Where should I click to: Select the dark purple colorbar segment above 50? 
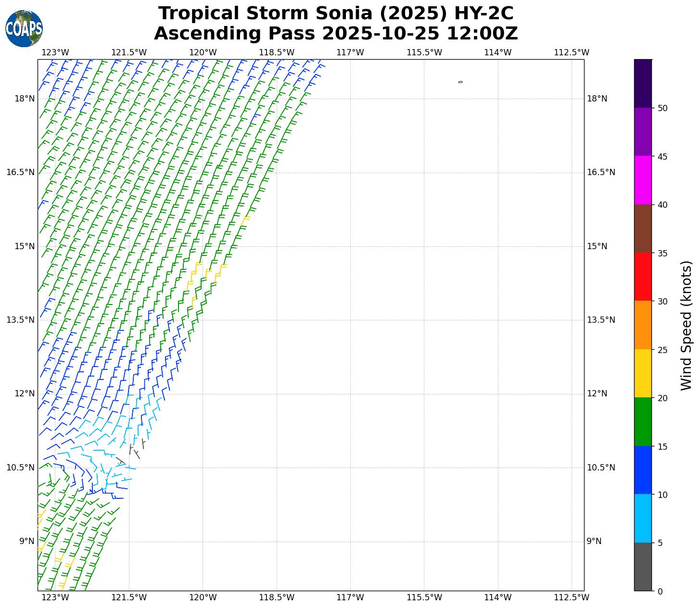coord(643,83)
